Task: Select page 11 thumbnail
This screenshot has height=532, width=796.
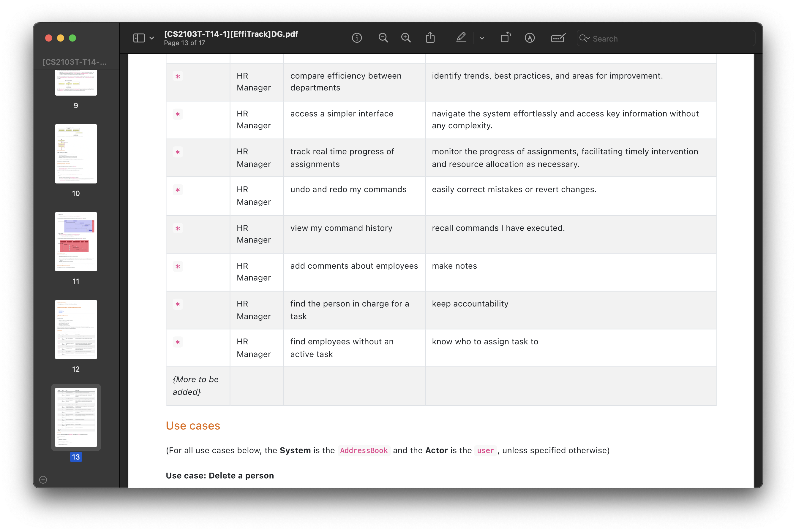Action: (76, 242)
